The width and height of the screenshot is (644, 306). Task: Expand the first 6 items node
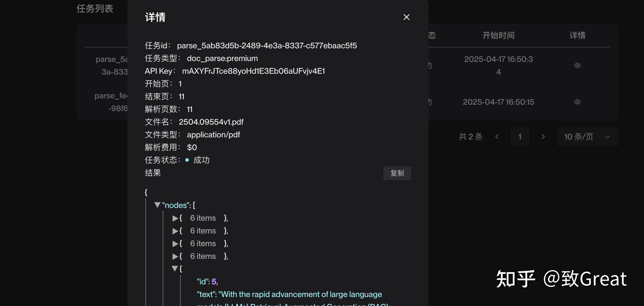point(175,218)
